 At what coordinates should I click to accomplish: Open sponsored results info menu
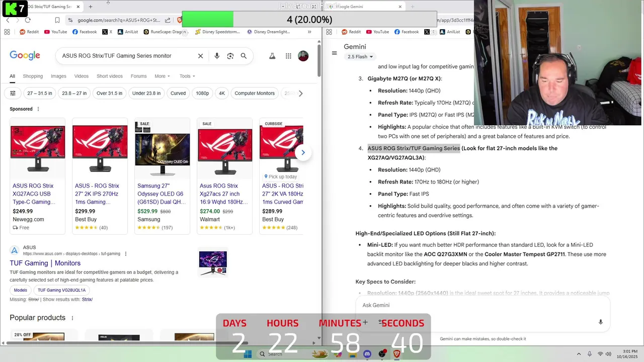tap(38, 109)
